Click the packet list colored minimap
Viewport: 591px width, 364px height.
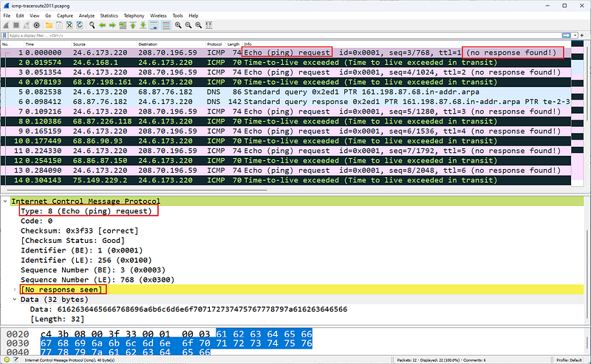coord(578,113)
